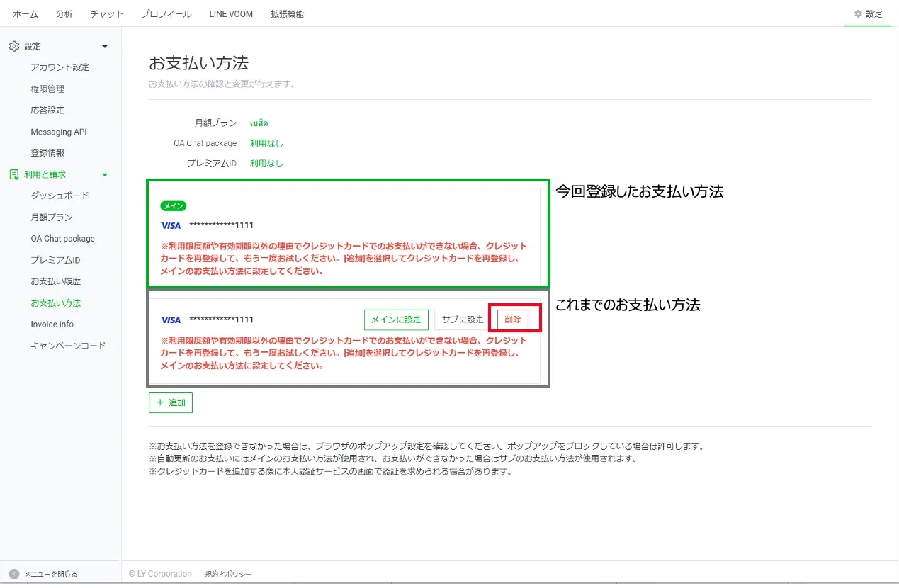Go to the 分析 tab

point(64,14)
